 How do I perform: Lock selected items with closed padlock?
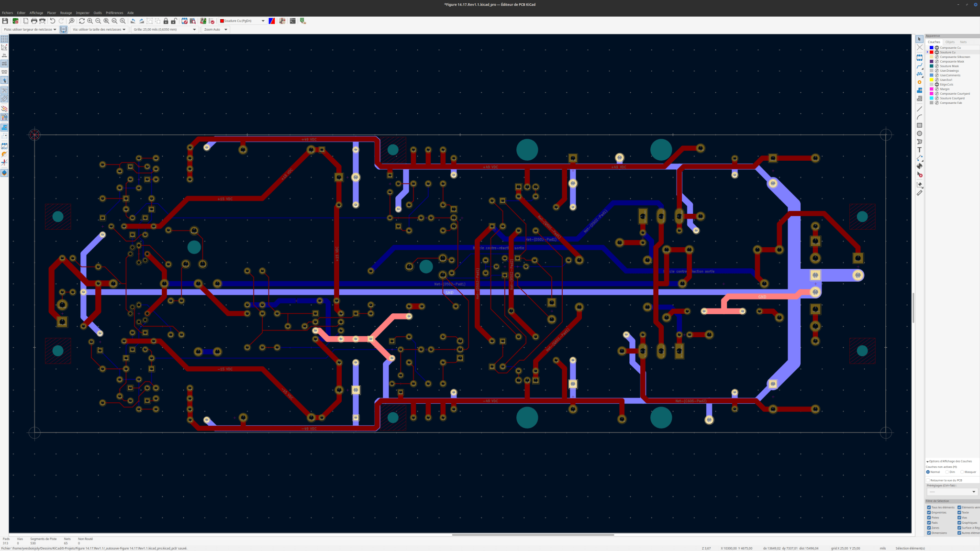166,21
